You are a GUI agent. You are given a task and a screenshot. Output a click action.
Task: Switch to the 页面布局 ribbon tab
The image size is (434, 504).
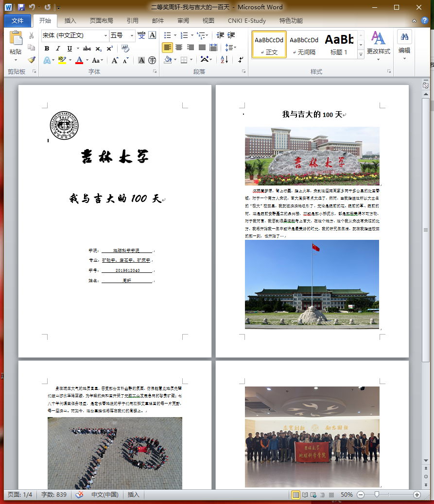tap(102, 20)
